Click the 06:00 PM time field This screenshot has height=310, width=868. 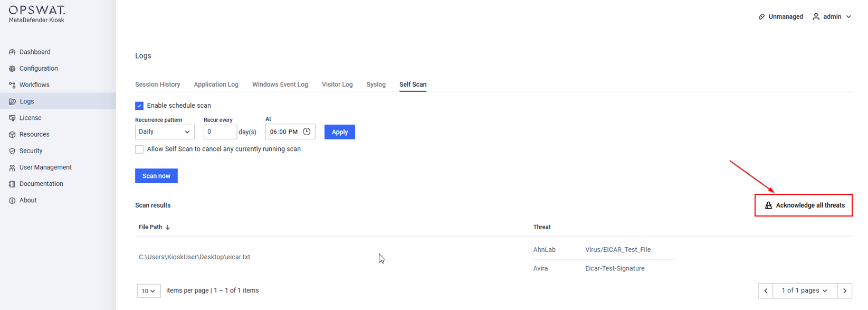pyautogui.click(x=290, y=131)
